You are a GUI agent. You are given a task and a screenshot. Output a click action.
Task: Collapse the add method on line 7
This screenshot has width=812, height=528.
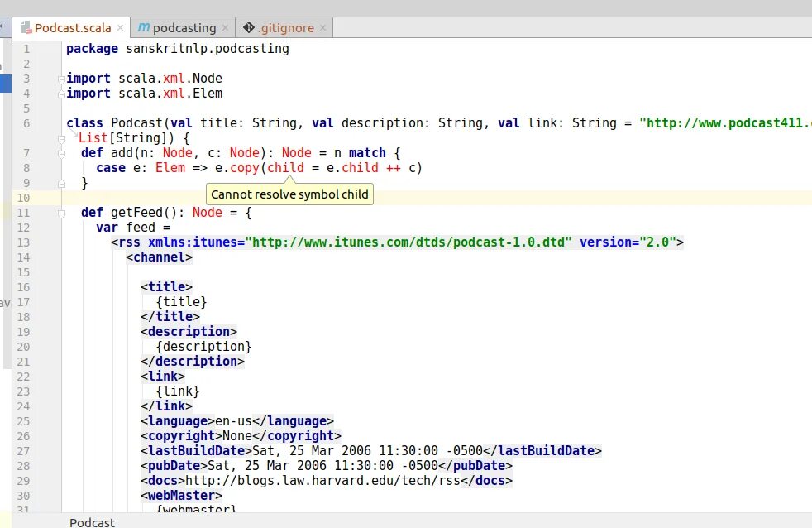[x=61, y=153]
